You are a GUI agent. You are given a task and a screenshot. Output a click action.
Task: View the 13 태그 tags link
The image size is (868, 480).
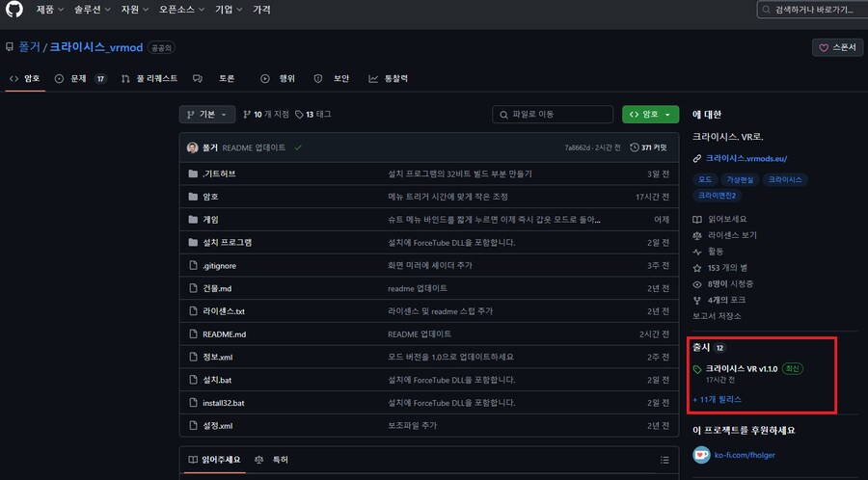(x=313, y=115)
